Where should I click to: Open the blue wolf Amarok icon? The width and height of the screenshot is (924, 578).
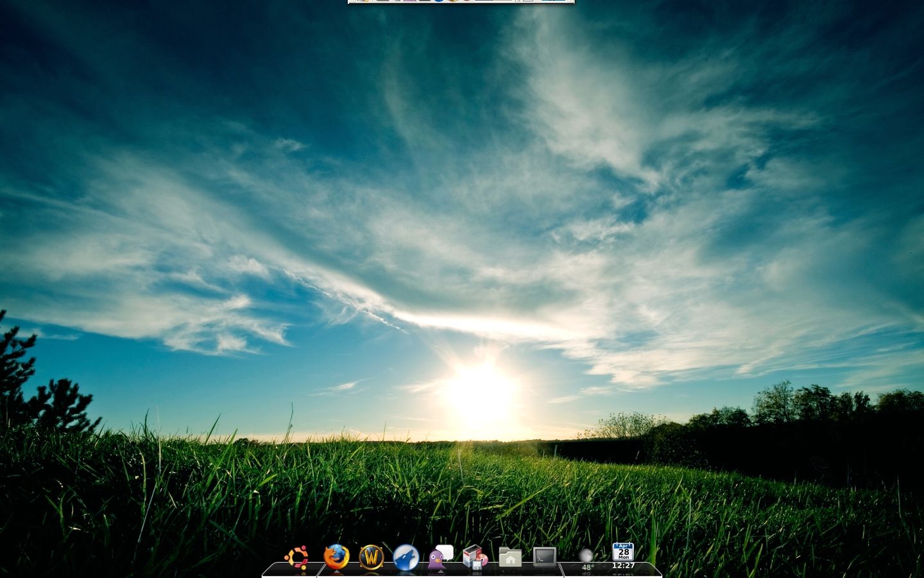point(406,557)
